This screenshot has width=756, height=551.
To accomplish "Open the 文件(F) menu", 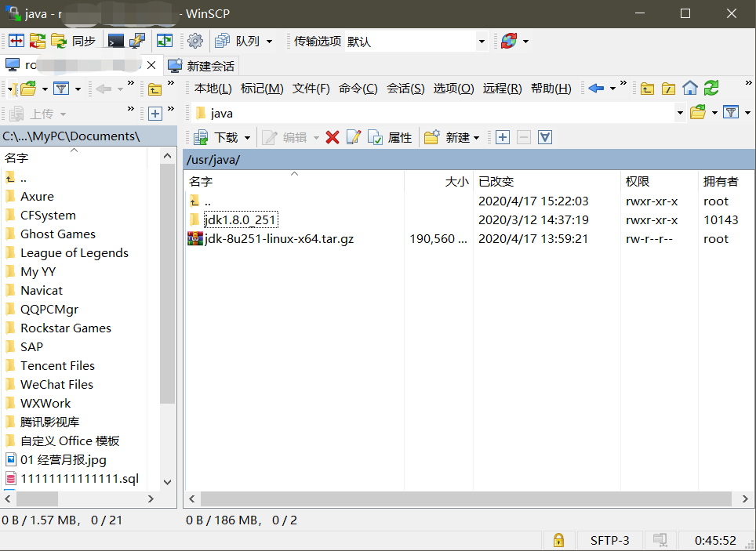I will (311, 89).
